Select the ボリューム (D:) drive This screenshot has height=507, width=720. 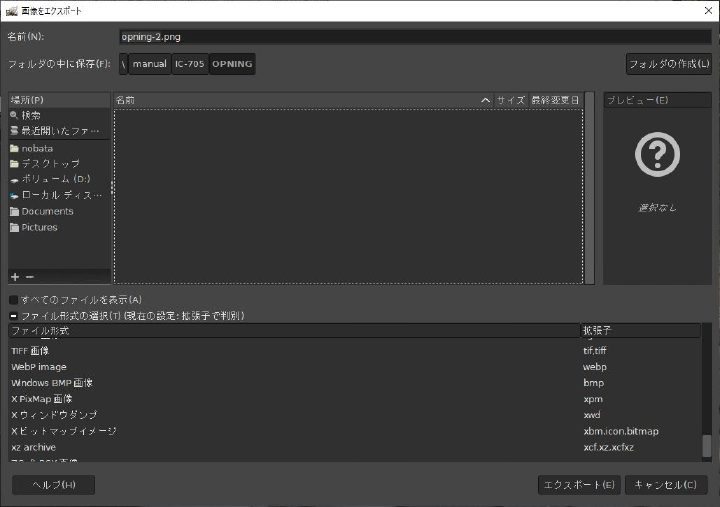pos(55,179)
